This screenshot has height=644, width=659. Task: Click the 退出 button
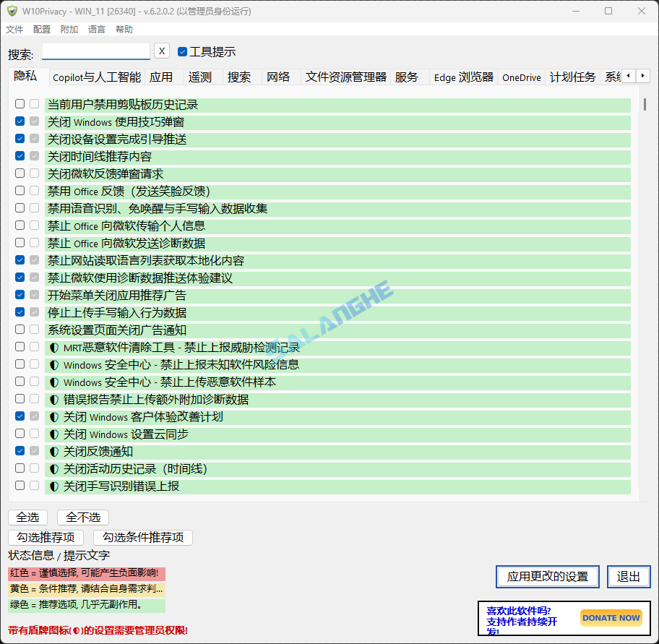click(x=629, y=576)
